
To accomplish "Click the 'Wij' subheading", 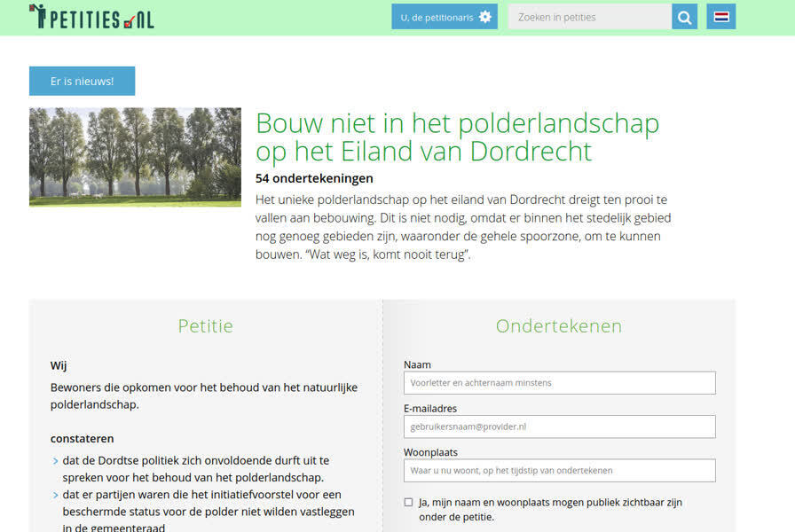I will (x=59, y=365).
